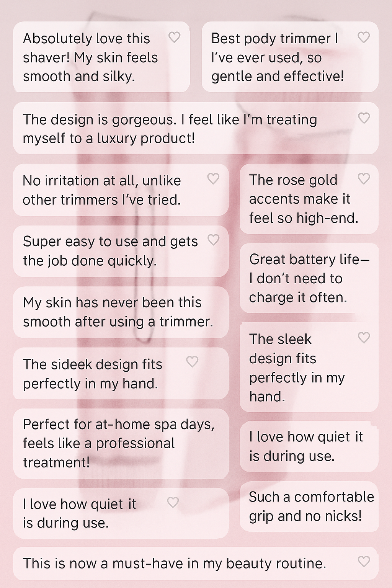Select the "My skin has never been" review
This screenshot has height=588, width=392.
121,312
